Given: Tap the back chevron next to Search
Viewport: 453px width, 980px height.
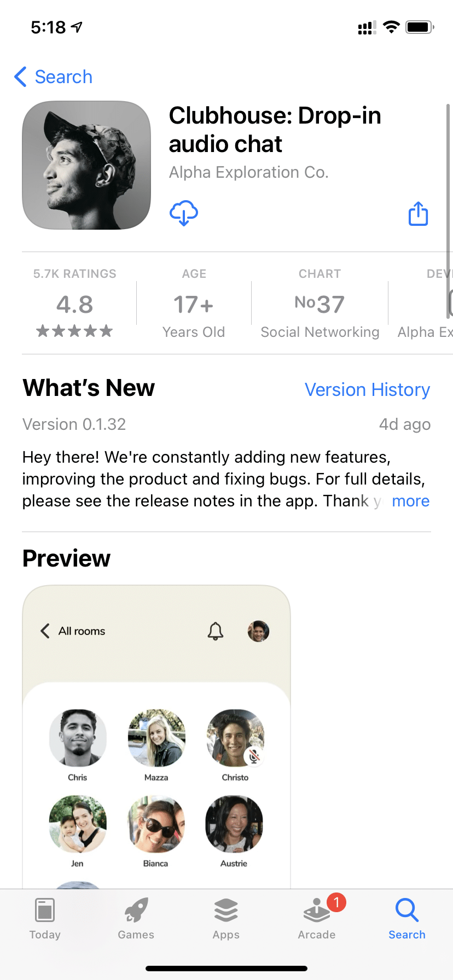Looking at the screenshot, I should tap(21, 77).
